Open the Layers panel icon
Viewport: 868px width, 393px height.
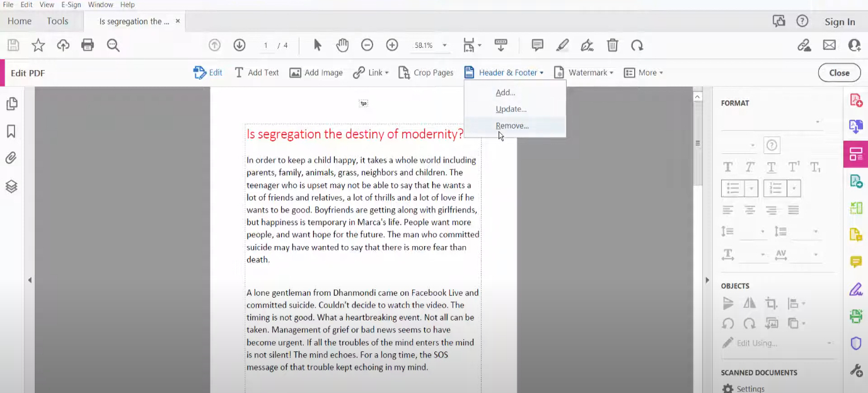[11, 187]
